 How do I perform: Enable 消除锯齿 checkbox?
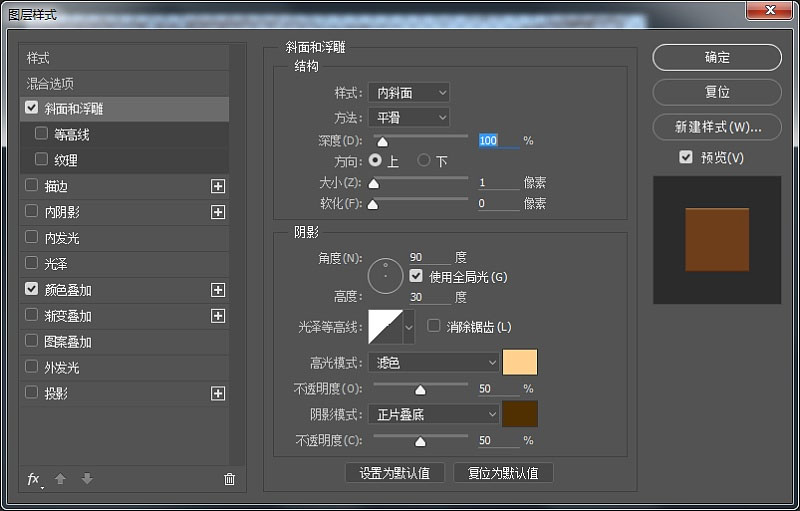point(434,326)
